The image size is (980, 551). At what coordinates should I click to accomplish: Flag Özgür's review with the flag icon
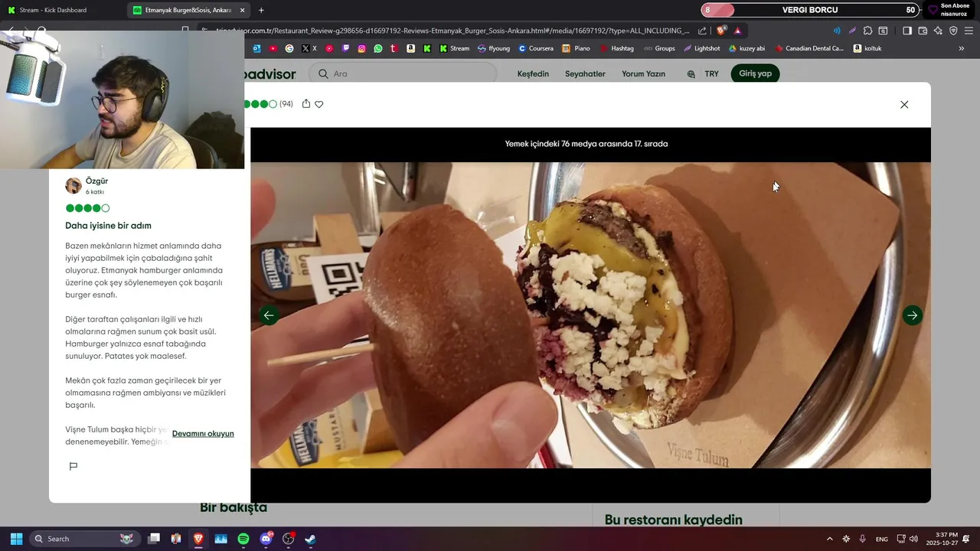pyautogui.click(x=73, y=466)
